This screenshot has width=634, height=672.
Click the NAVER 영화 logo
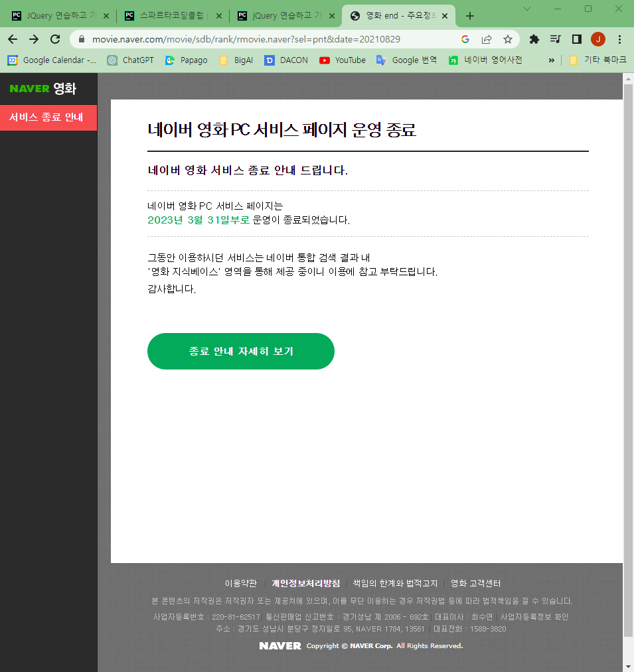[43, 89]
